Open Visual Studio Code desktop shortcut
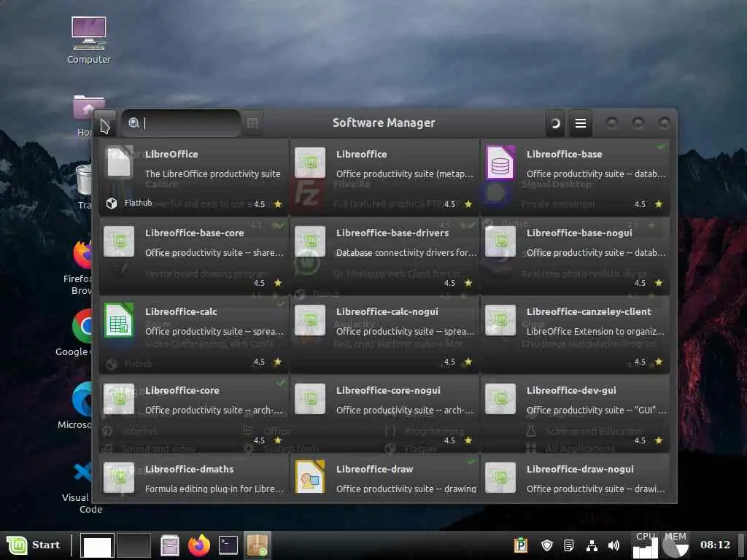The image size is (747, 560). 82,486
